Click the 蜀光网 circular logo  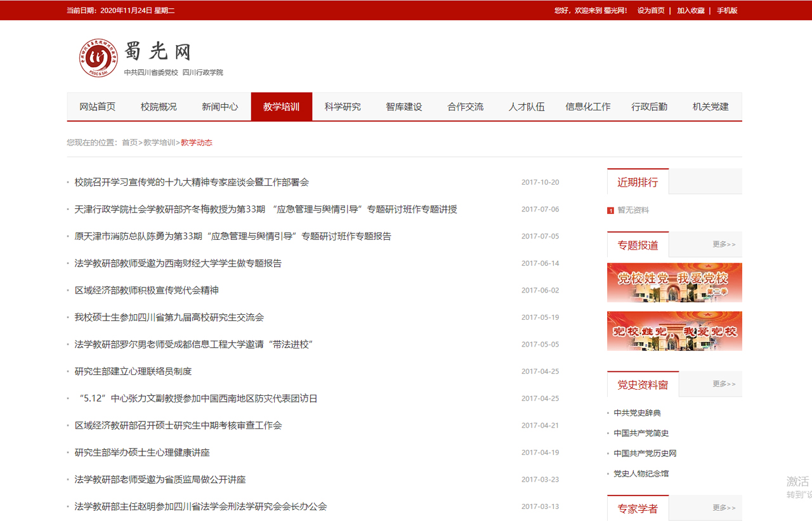click(98, 58)
